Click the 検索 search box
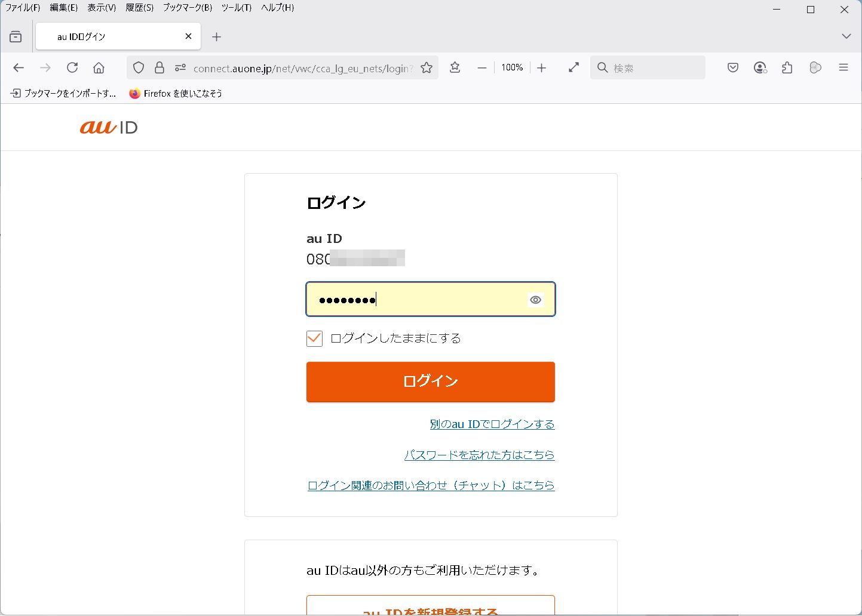Image resolution: width=862 pixels, height=616 pixels. (648, 68)
